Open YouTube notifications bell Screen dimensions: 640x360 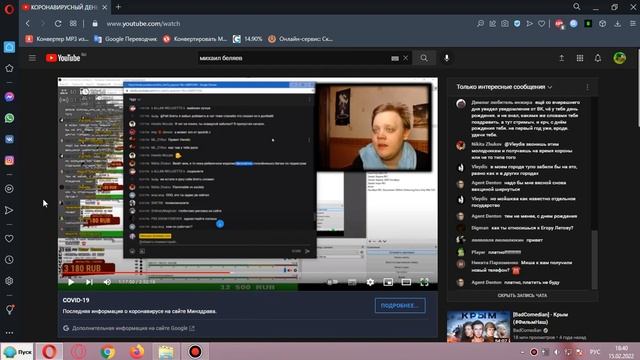(x=598, y=58)
